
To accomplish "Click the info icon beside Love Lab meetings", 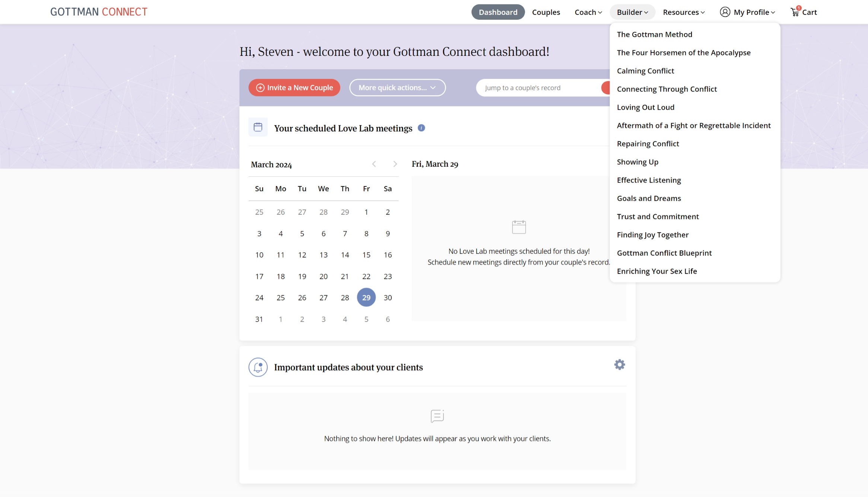I will 421,128.
